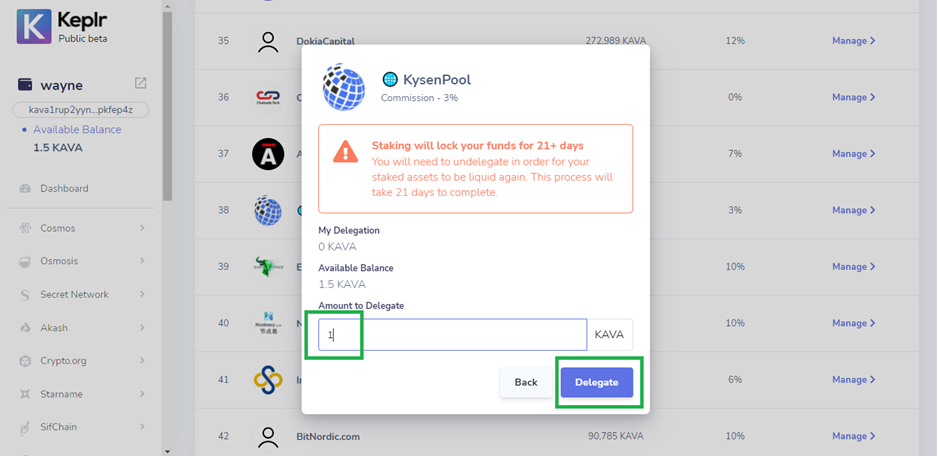The height and width of the screenshot is (456, 939).
Task: Open wayne account external link icon
Action: click(141, 83)
